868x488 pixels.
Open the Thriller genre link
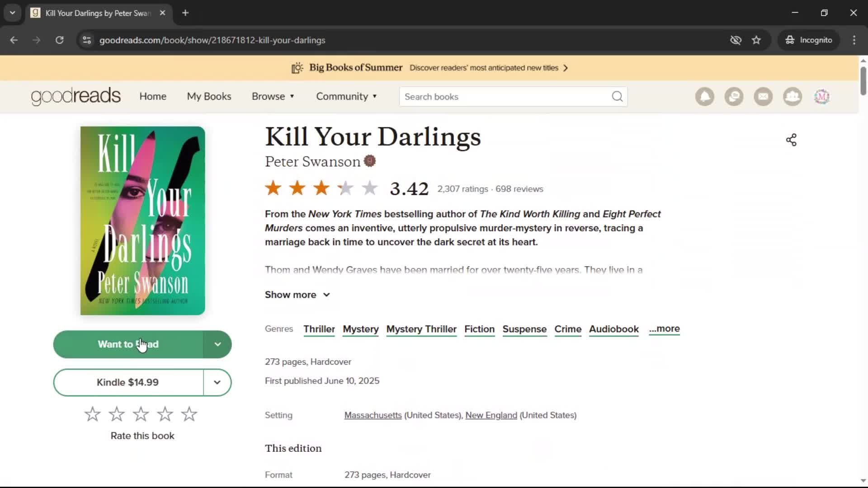319,329
